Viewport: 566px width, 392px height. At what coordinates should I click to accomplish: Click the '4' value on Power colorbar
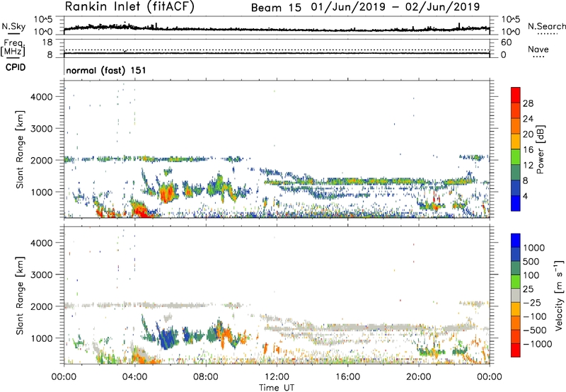(526, 196)
